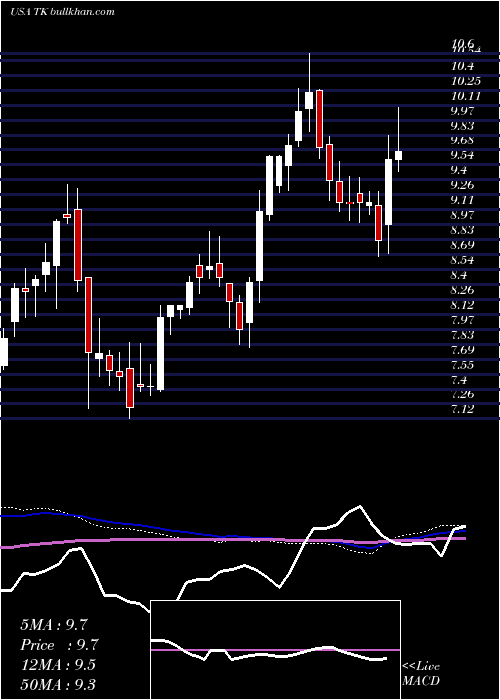The image size is (500, 700).
Task: Select the 8.4 price axis label
Action: coord(459,275)
